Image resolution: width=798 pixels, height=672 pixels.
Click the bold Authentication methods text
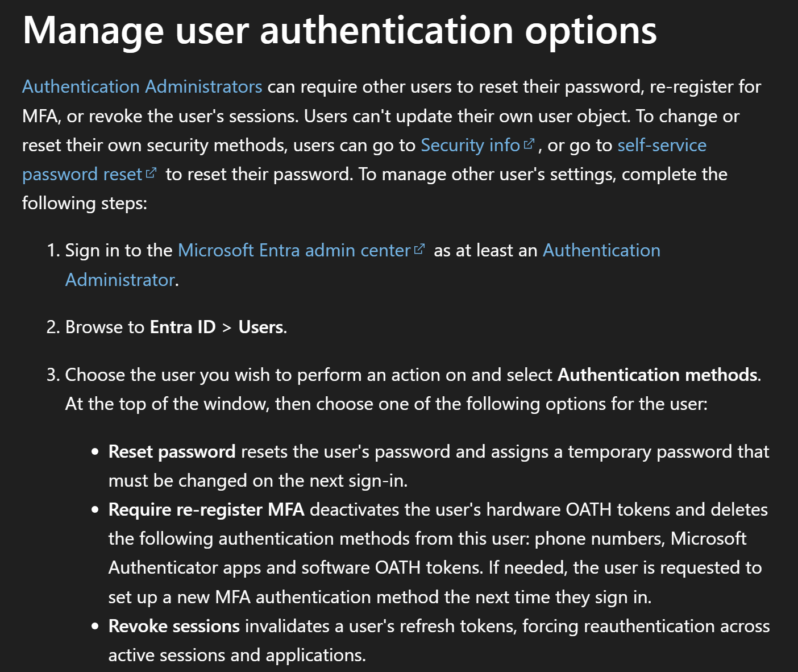click(x=658, y=375)
